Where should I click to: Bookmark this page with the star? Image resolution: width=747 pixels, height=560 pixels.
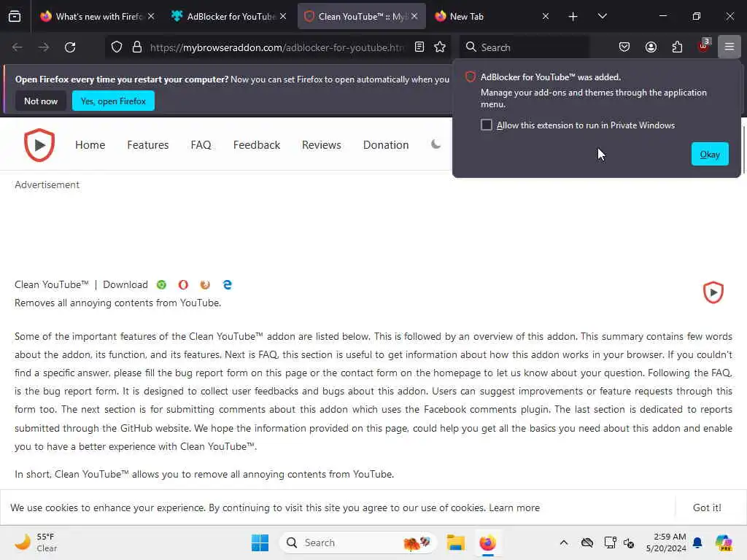[440, 47]
